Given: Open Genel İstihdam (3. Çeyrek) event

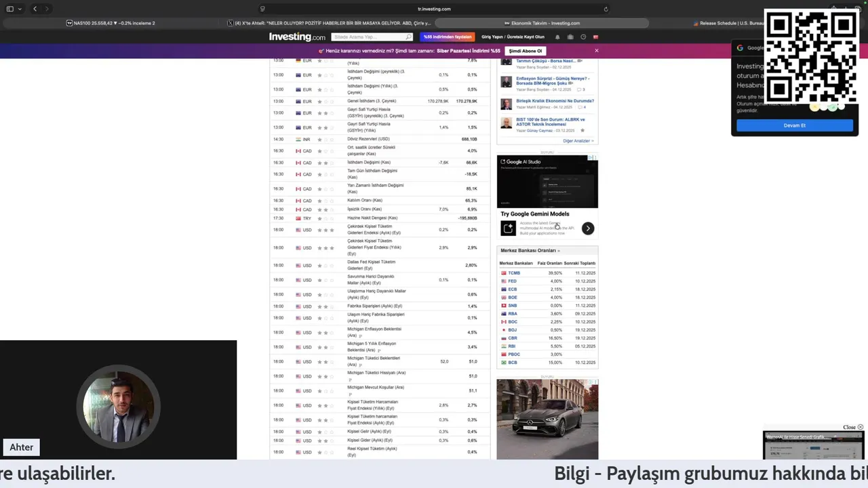Looking at the screenshot, I should pyautogui.click(x=372, y=101).
